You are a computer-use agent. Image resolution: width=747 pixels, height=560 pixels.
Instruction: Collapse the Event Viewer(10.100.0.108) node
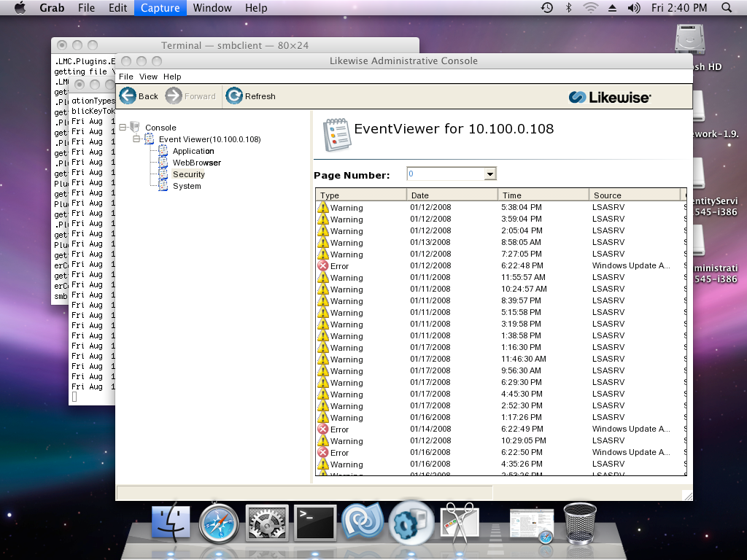point(136,139)
